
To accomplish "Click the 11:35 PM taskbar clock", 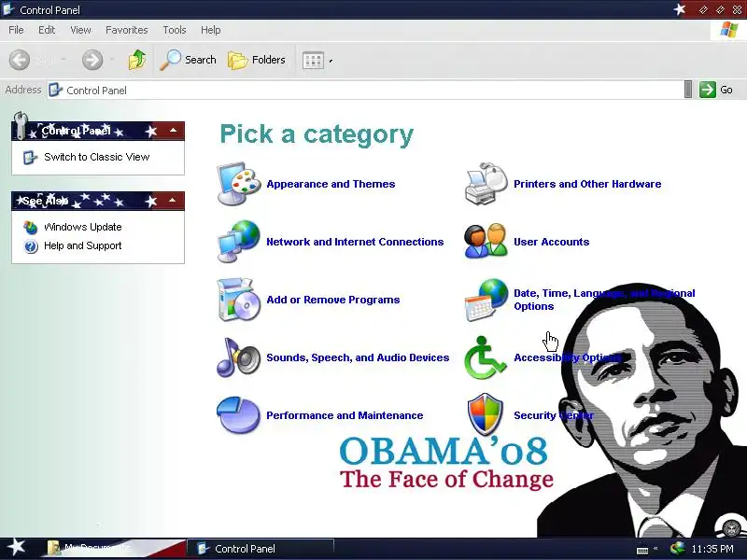I will pyautogui.click(x=712, y=549).
